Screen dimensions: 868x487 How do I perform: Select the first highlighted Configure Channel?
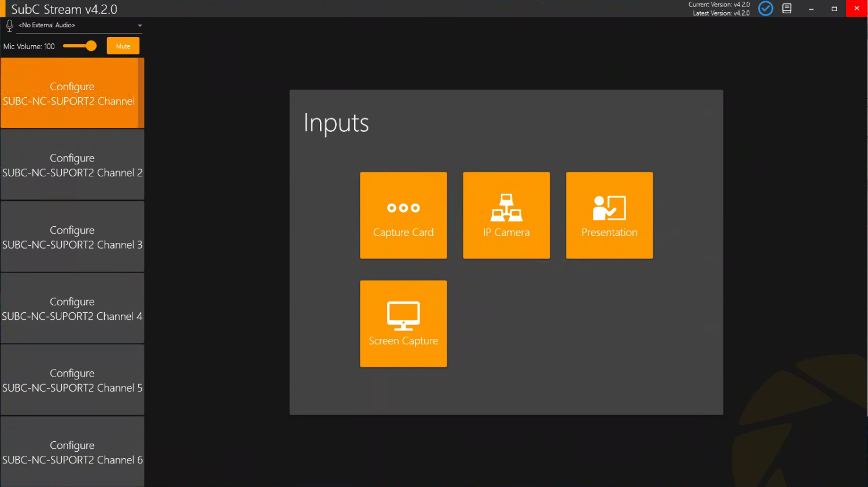coord(69,93)
